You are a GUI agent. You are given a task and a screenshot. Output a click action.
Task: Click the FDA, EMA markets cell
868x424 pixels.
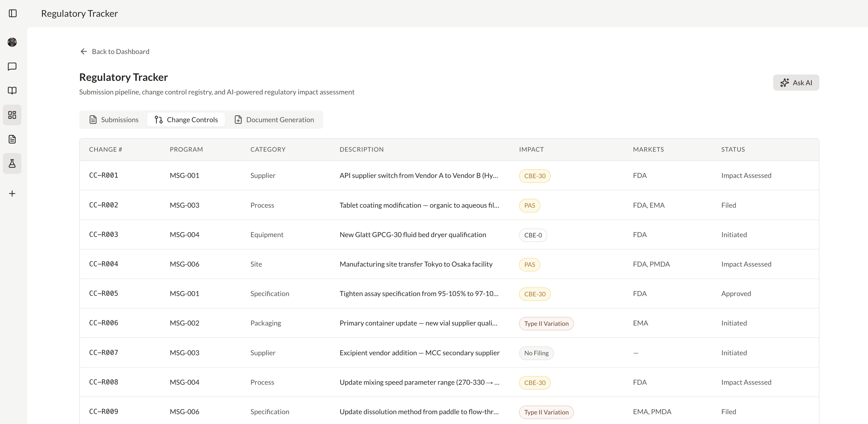tap(649, 205)
